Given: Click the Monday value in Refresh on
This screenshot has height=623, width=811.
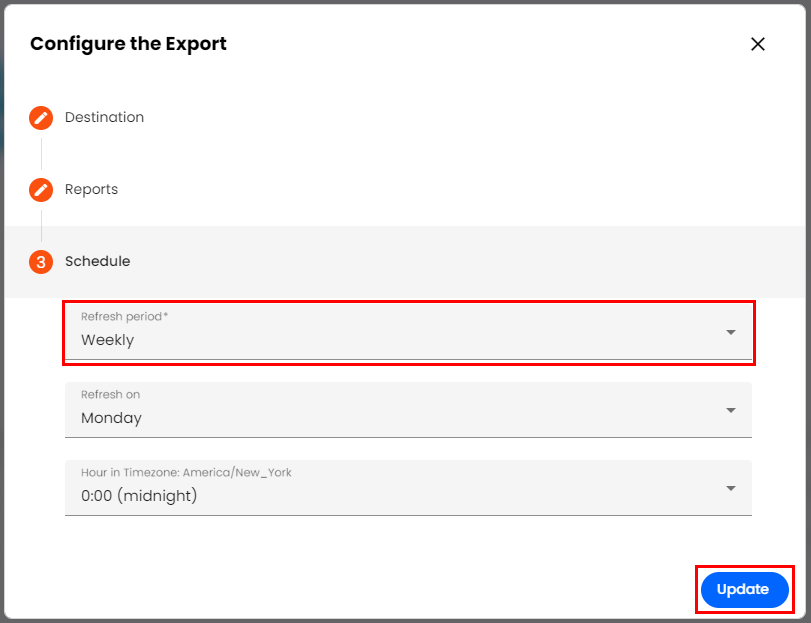Looking at the screenshot, I should click(111, 418).
